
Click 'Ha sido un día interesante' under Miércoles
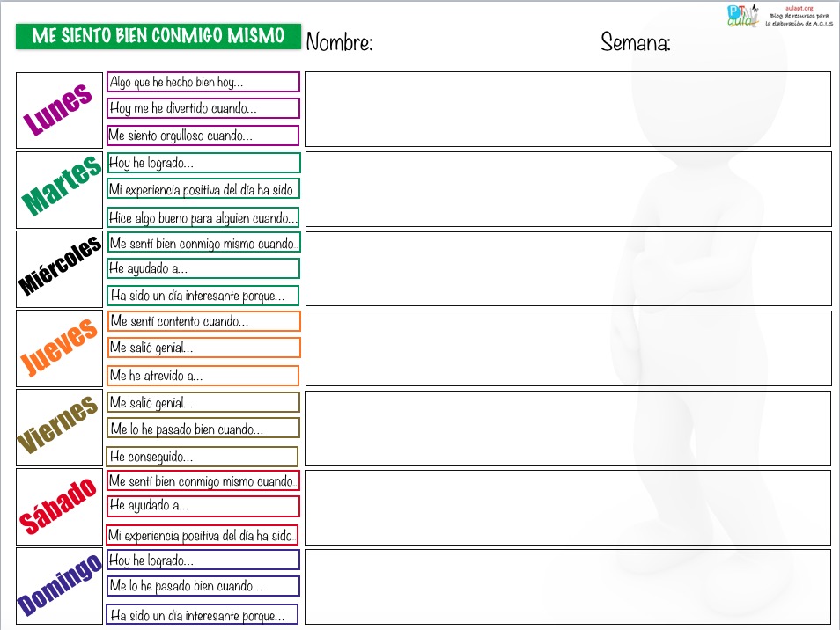point(203,296)
